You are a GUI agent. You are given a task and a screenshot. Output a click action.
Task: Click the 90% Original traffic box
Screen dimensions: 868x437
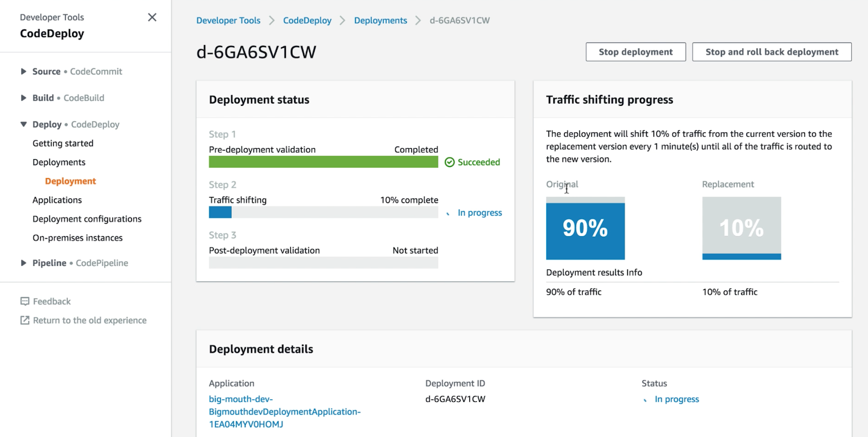[x=585, y=229]
